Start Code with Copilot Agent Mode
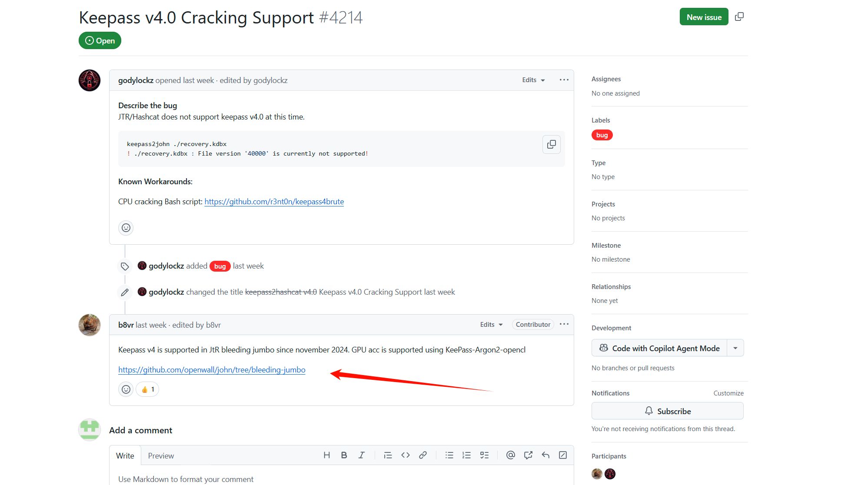The height and width of the screenshot is (485, 868). click(659, 348)
